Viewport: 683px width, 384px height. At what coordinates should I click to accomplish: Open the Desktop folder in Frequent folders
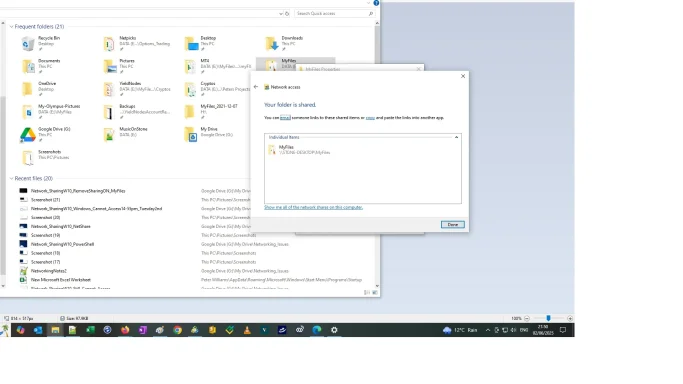point(191,44)
